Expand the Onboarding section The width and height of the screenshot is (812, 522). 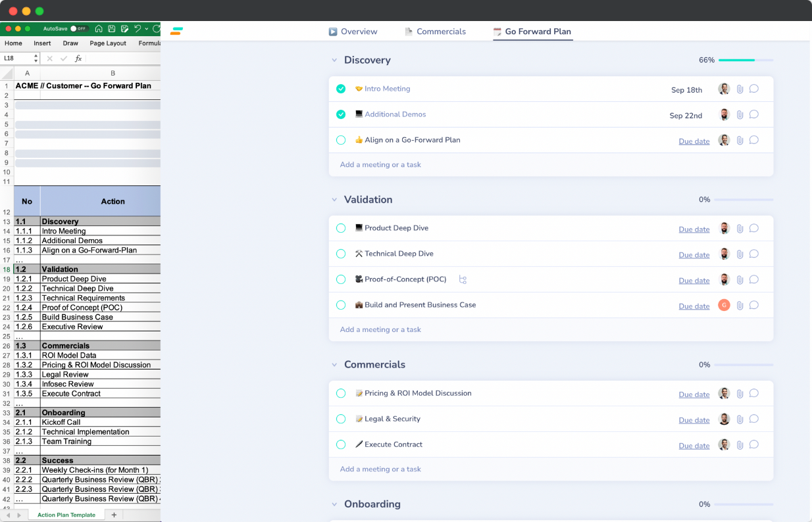point(334,504)
